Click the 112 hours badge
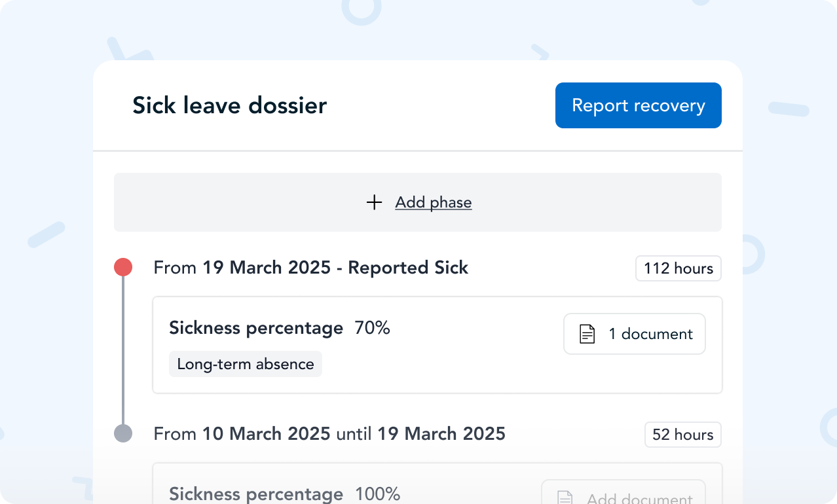This screenshot has width=837, height=504. [678, 268]
